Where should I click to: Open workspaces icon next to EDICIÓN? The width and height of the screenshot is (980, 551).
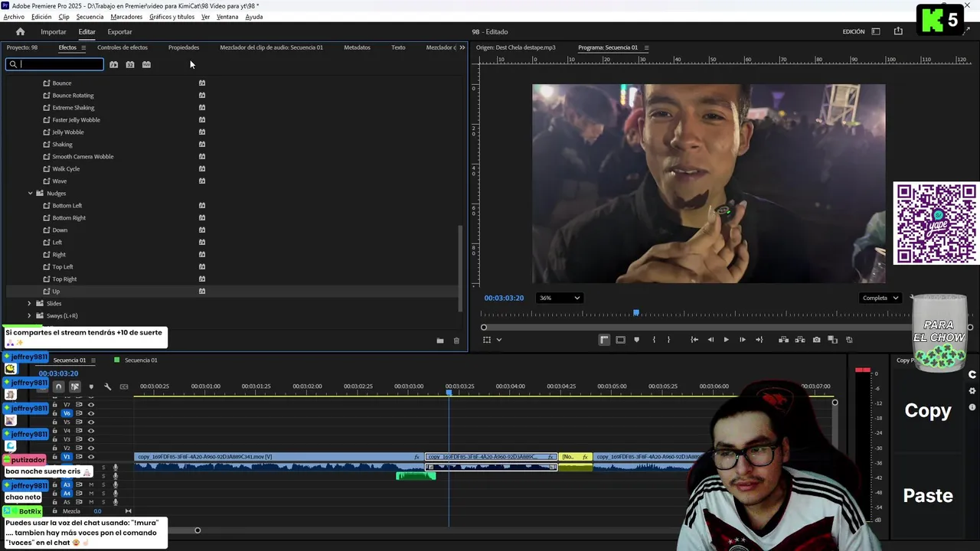pos(876,31)
